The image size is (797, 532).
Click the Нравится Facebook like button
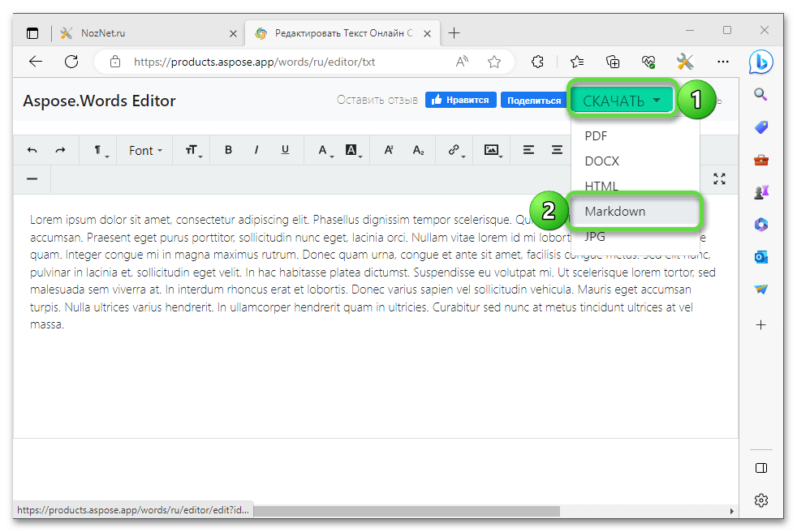tap(460, 100)
